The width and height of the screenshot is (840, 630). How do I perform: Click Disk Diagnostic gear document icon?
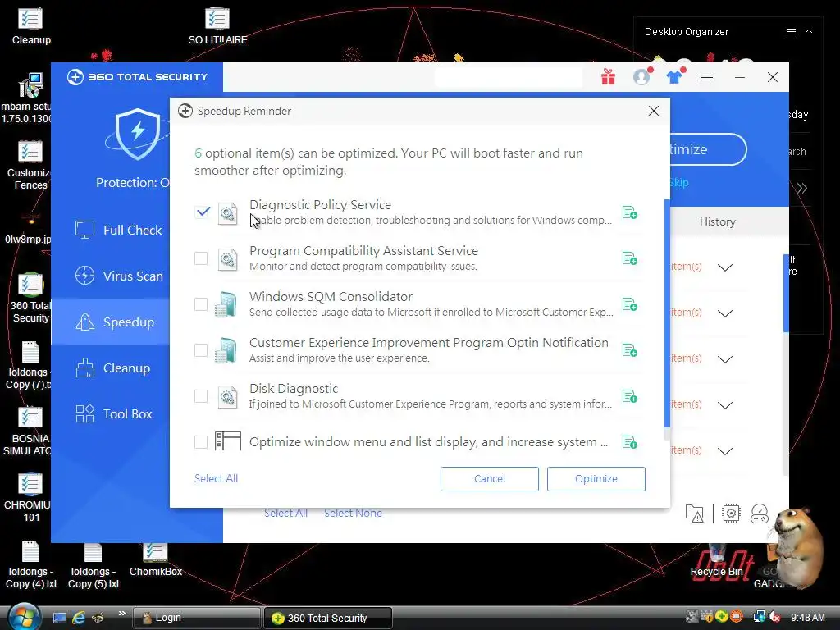pos(228,398)
